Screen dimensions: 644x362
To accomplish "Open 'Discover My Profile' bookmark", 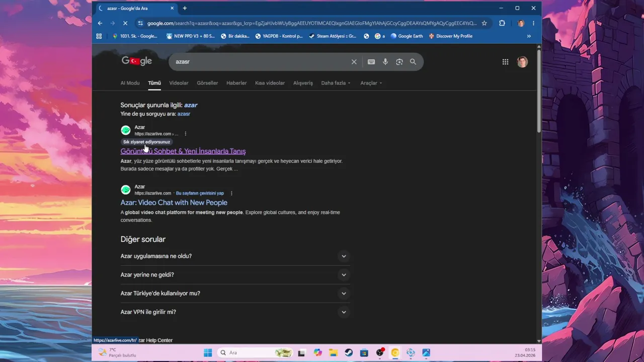I will coord(450,36).
